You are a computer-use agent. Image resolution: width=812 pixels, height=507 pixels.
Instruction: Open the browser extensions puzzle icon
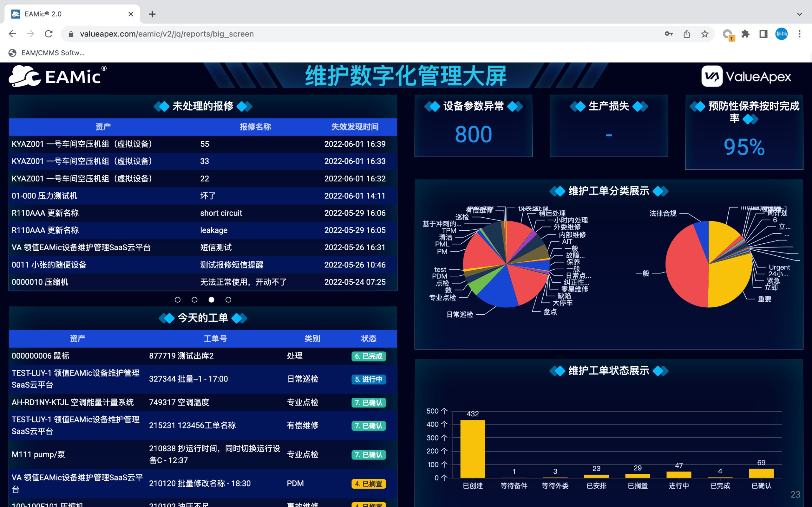[x=746, y=34]
